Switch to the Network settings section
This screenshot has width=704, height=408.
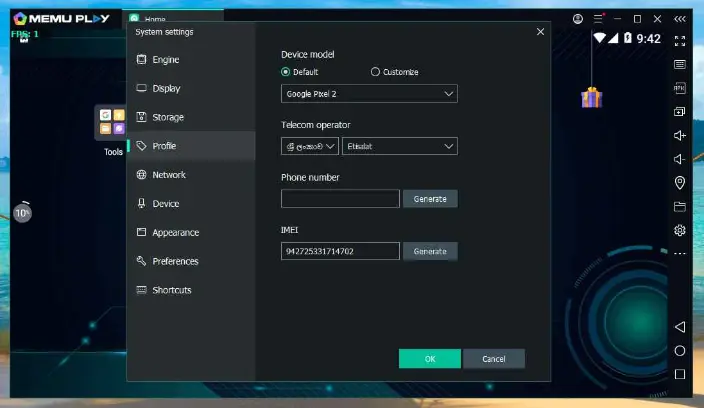[x=169, y=175]
